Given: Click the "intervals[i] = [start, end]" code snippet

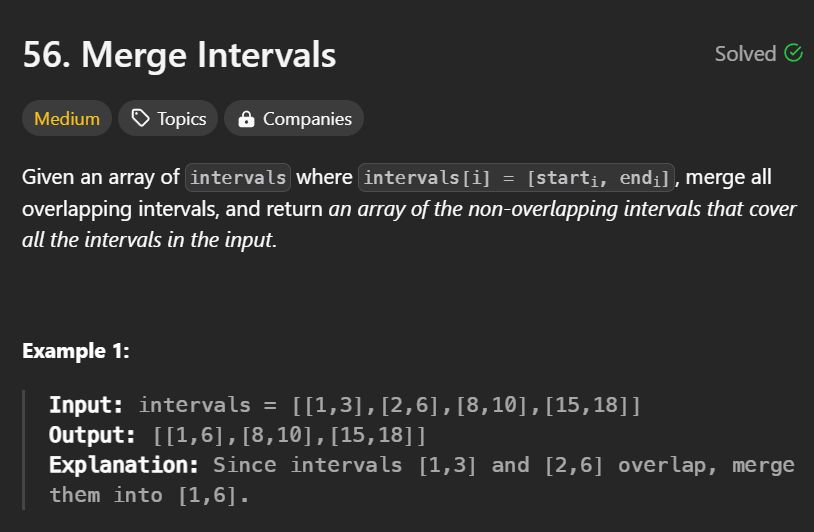Looking at the screenshot, I should click(516, 178).
